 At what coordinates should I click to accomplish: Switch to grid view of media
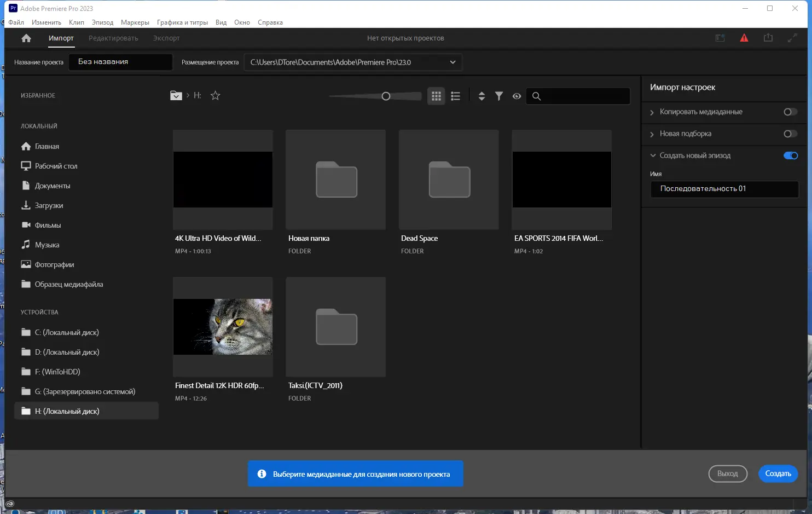point(436,96)
